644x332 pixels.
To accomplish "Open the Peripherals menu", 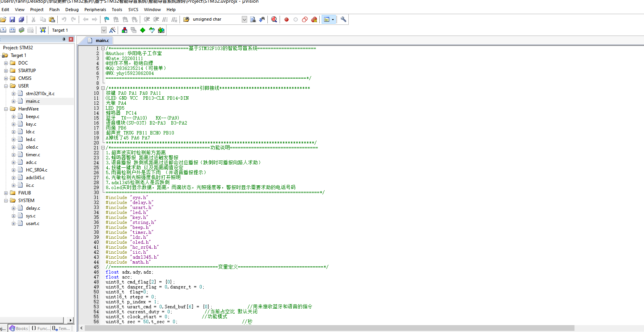I will [95, 10].
